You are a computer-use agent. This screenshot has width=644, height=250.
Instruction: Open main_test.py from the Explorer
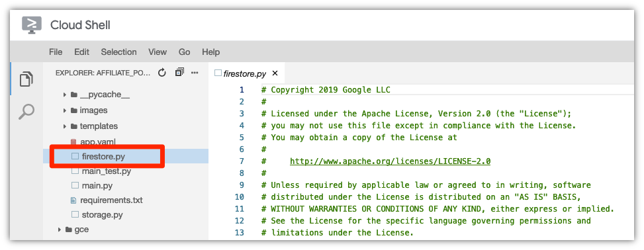tap(107, 171)
